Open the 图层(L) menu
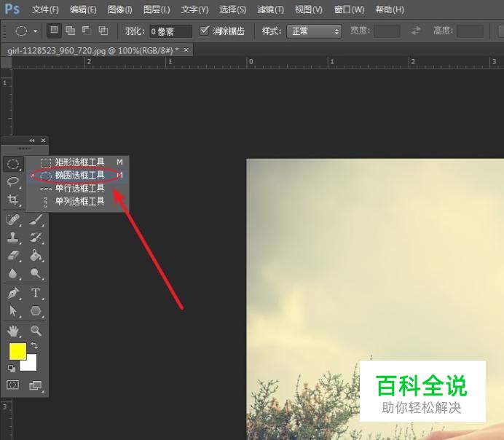 click(157, 9)
